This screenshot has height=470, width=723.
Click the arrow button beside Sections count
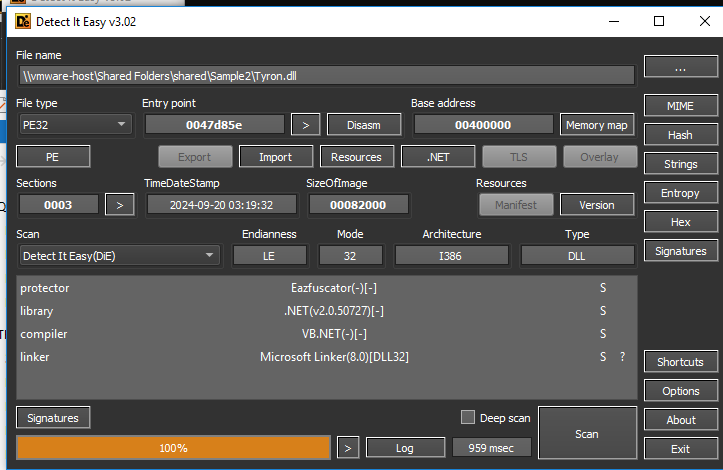(119, 205)
